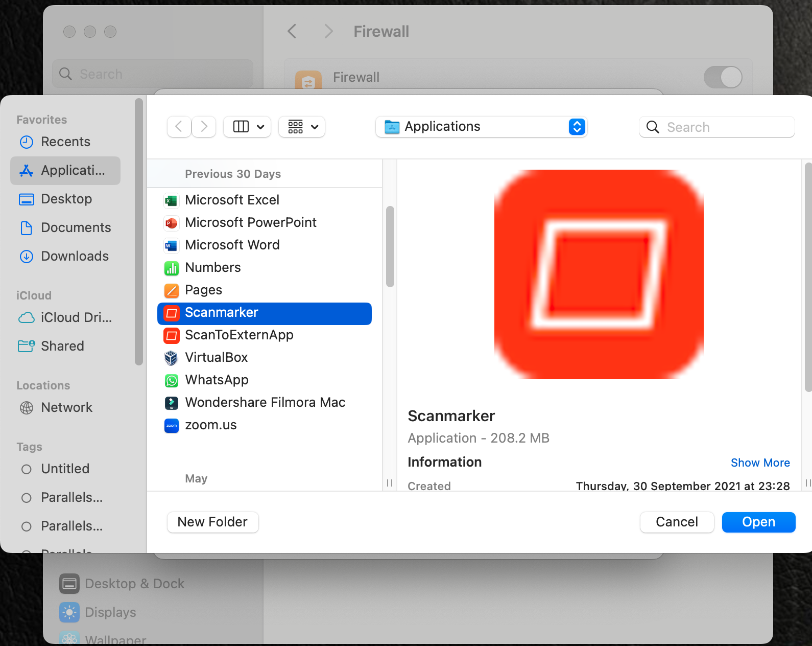Screen dimensions: 812x646
Task: Select Microsoft PowerPoint in file list
Action: pos(265,223)
